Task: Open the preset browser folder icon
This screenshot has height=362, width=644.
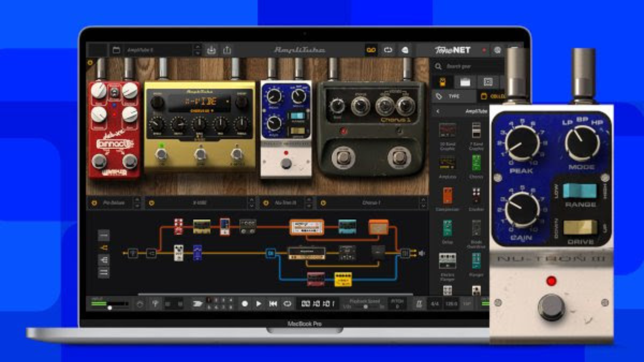Action: (116, 50)
